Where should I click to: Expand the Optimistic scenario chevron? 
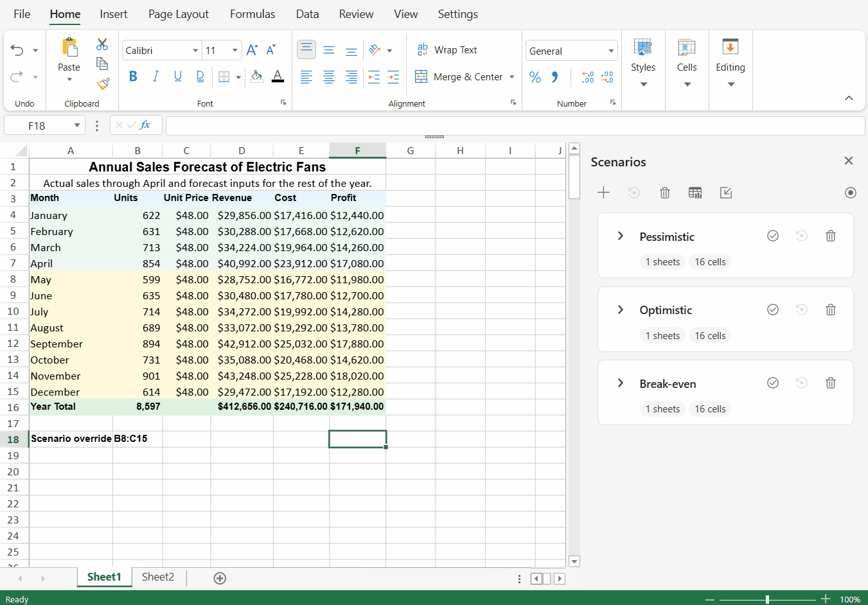(621, 310)
